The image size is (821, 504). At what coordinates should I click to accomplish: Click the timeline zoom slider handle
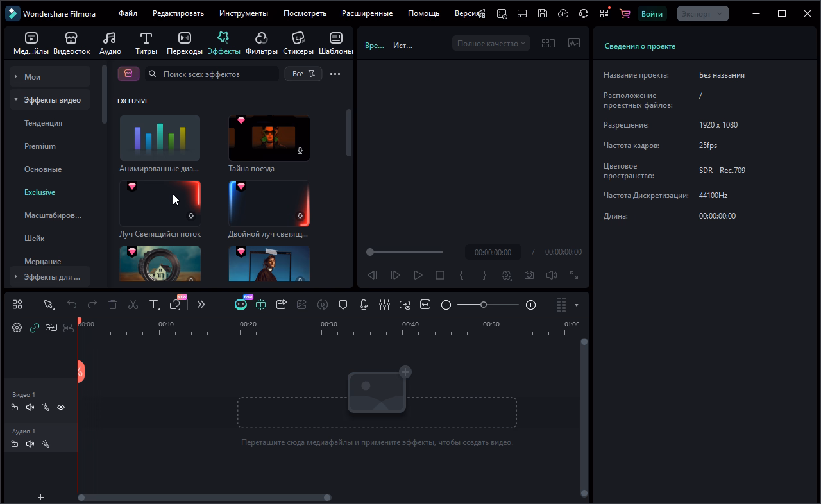pyautogui.click(x=484, y=305)
